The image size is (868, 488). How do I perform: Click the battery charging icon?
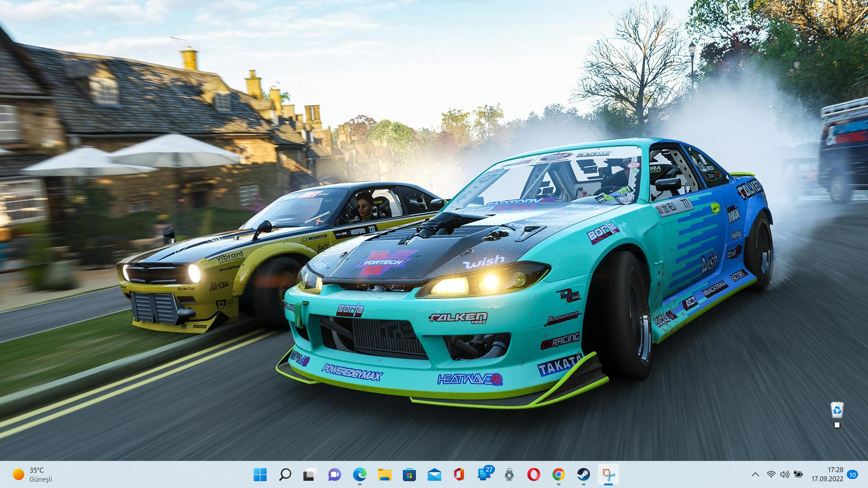click(x=798, y=474)
